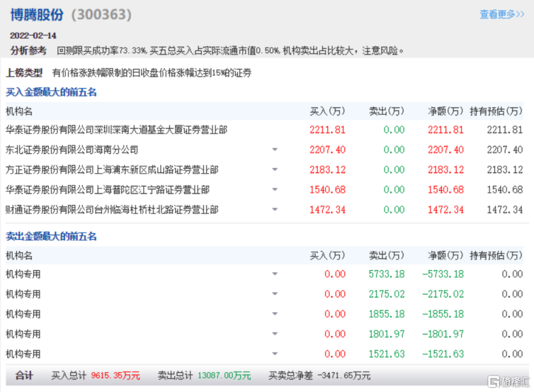Viewport: 534px width, 392px height.
Task: Open stock title 博腾股份 (300363)
Action: coord(71,15)
